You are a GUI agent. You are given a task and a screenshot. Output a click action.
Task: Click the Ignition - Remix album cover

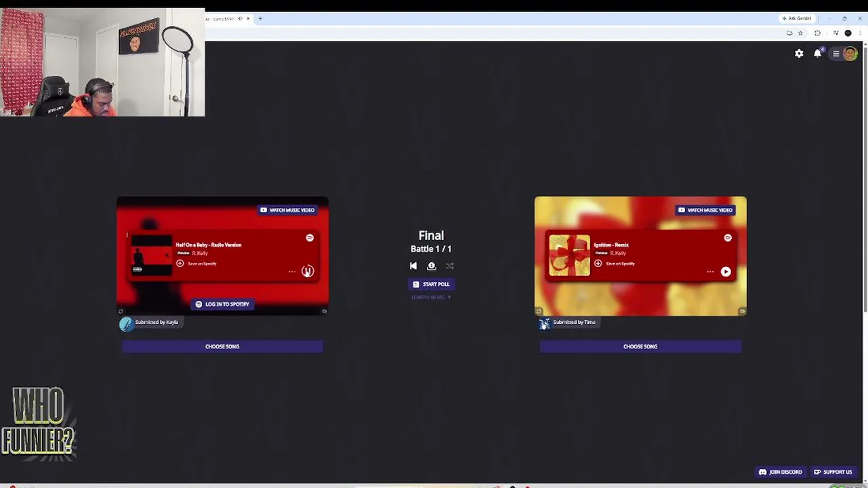569,255
